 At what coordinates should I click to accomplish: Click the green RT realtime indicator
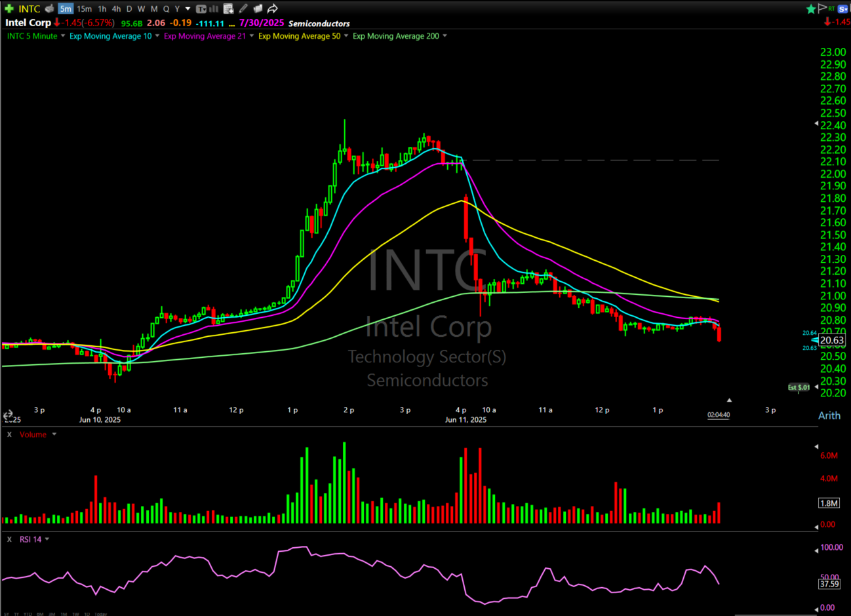coord(831,9)
